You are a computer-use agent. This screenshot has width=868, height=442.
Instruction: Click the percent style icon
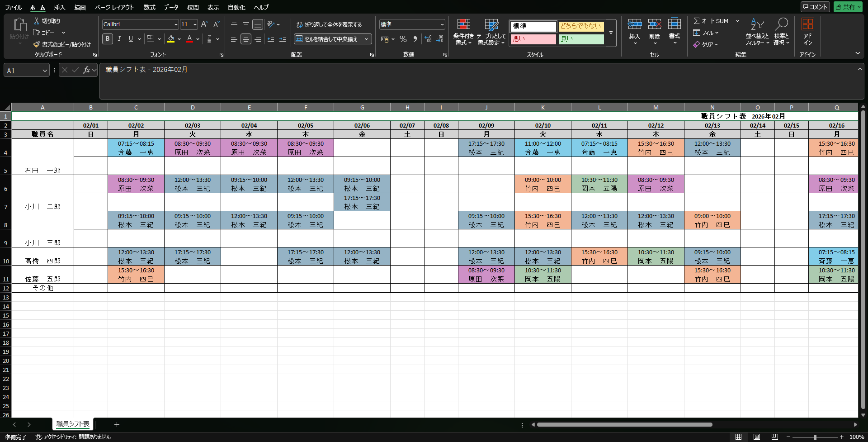(403, 39)
